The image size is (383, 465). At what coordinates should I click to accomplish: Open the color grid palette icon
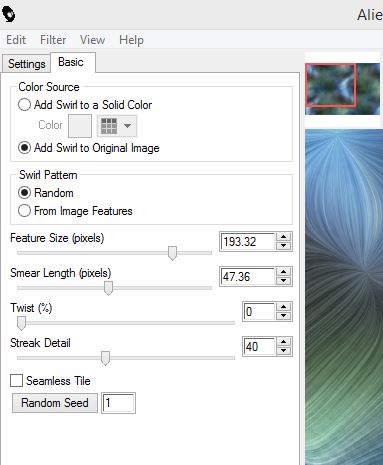pyautogui.click(x=109, y=126)
